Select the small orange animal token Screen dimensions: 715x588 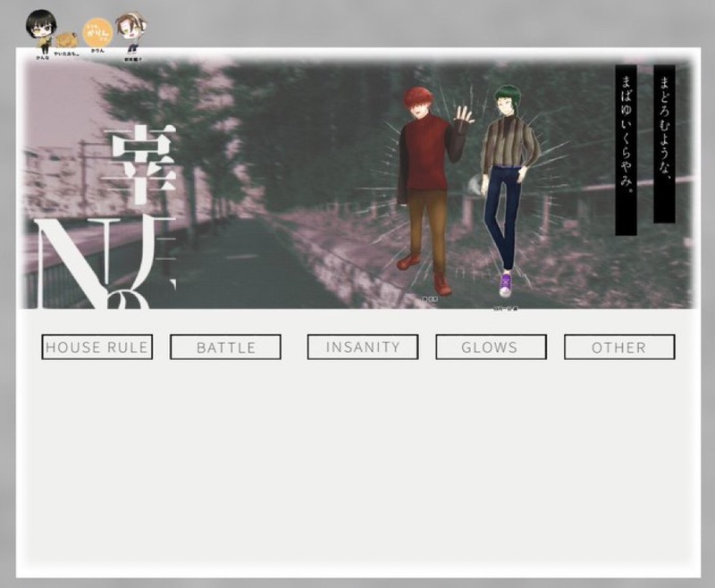coord(66,40)
